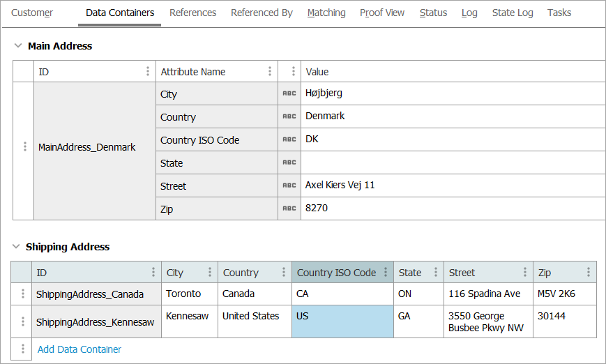
Task: Open Street column options menu
Action: (x=525, y=272)
